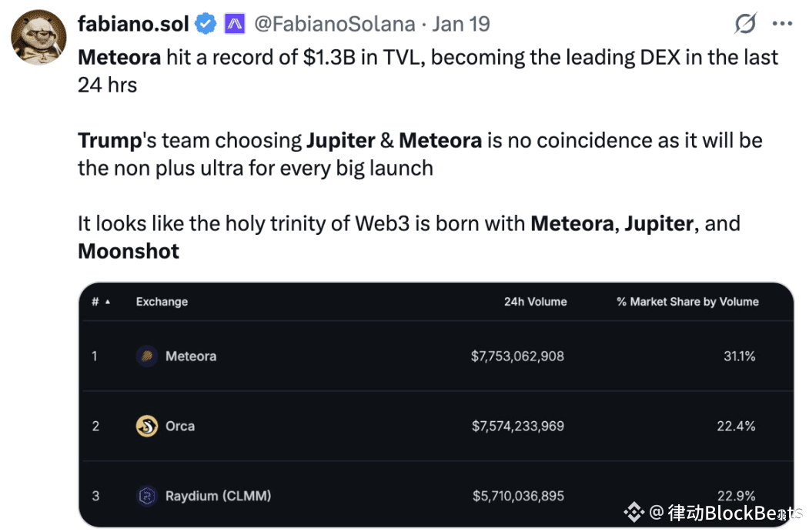Click the Raydium exchange logo icon
809x532 pixels.
(x=147, y=496)
